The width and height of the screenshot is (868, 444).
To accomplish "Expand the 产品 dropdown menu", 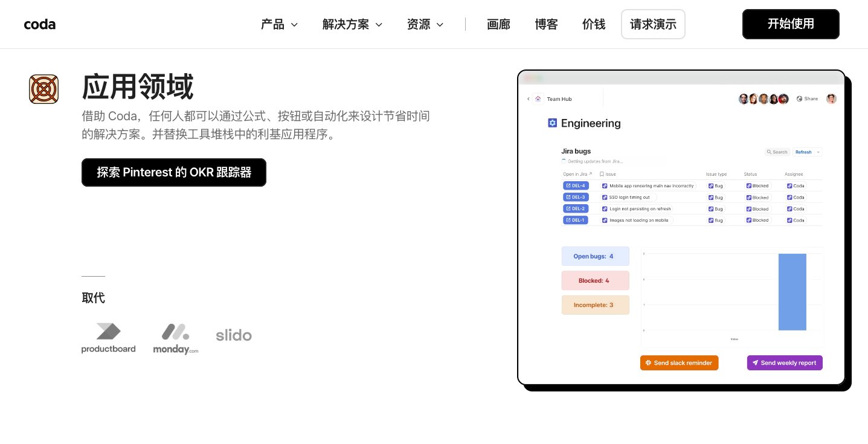I will coord(280,24).
